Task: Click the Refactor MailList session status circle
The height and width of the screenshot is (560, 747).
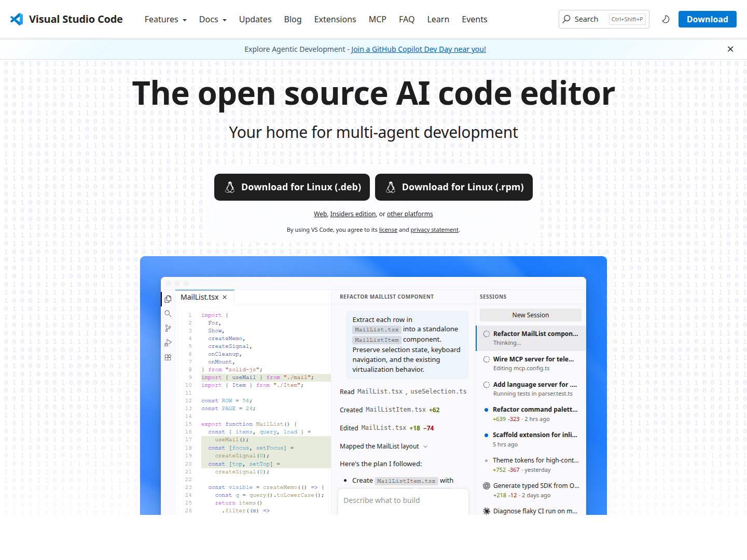Action: 487,334
